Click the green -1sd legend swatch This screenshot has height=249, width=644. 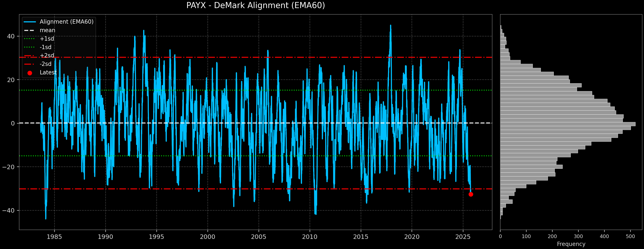point(30,47)
